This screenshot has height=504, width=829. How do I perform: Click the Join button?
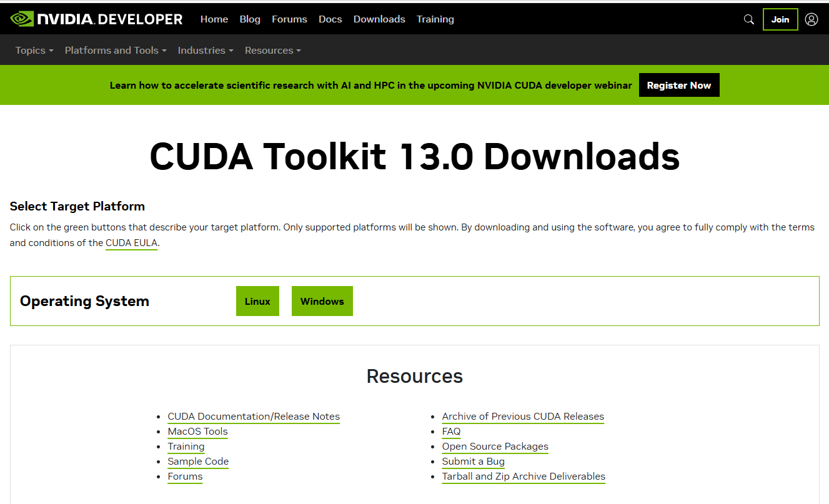tap(780, 19)
